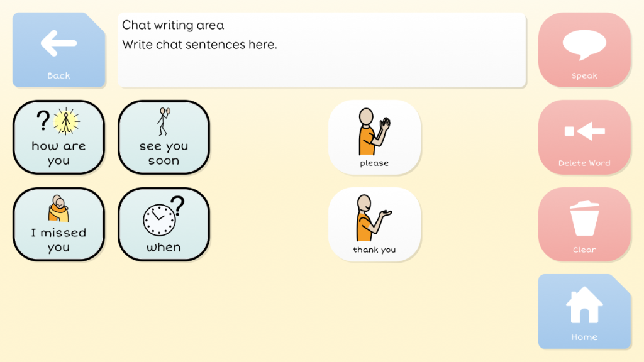Click the "Home" label text
The image size is (644, 362).
[x=584, y=337]
